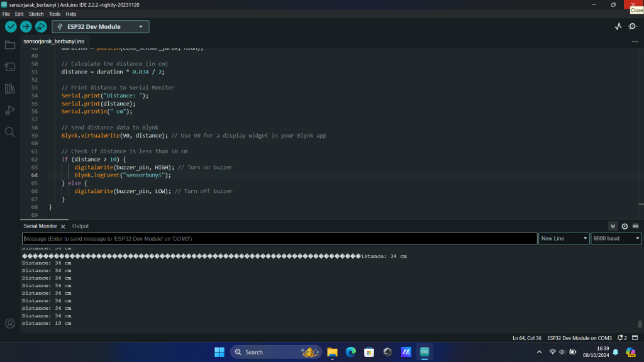Click the serial message input field

point(279,239)
